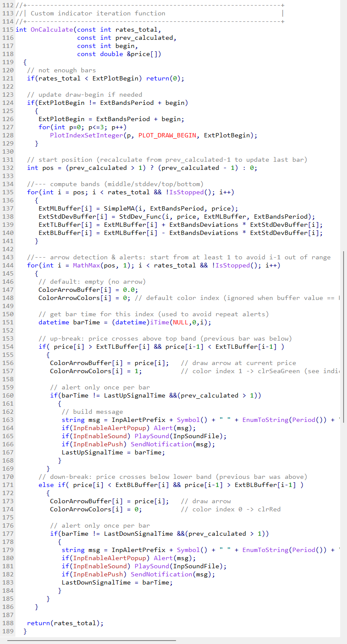The width and height of the screenshot is (347, 644).
Task: Click the 'OnCalculate' function name
Action: tap(52, 30)
